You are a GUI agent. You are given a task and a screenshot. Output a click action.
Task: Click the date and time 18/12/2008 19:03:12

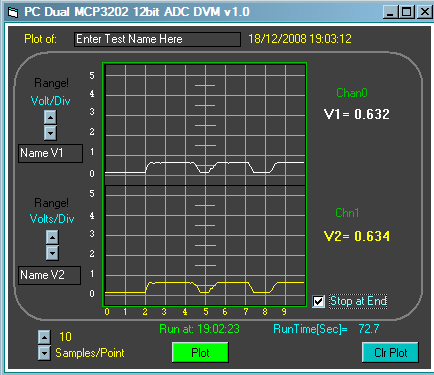tap(300, 39)
